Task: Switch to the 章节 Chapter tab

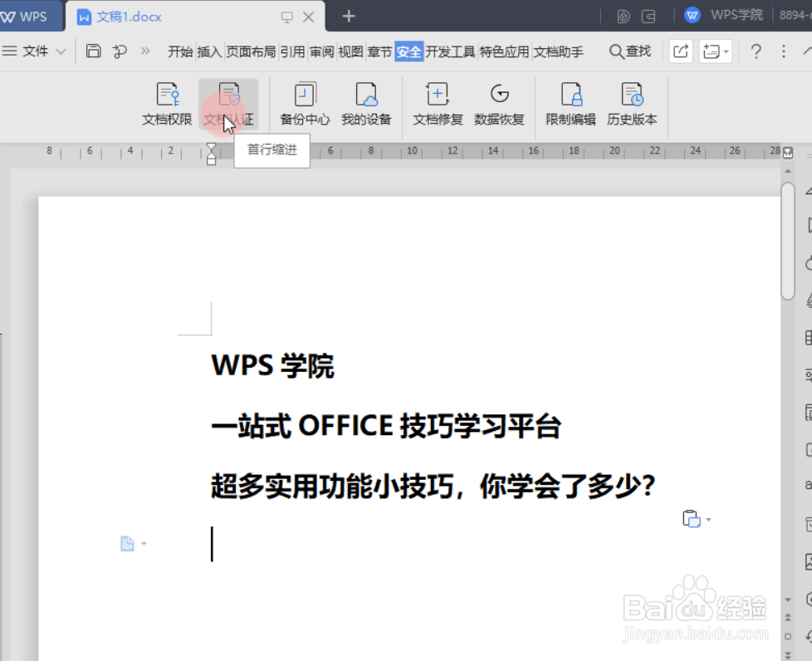Action: coord(379,51)
